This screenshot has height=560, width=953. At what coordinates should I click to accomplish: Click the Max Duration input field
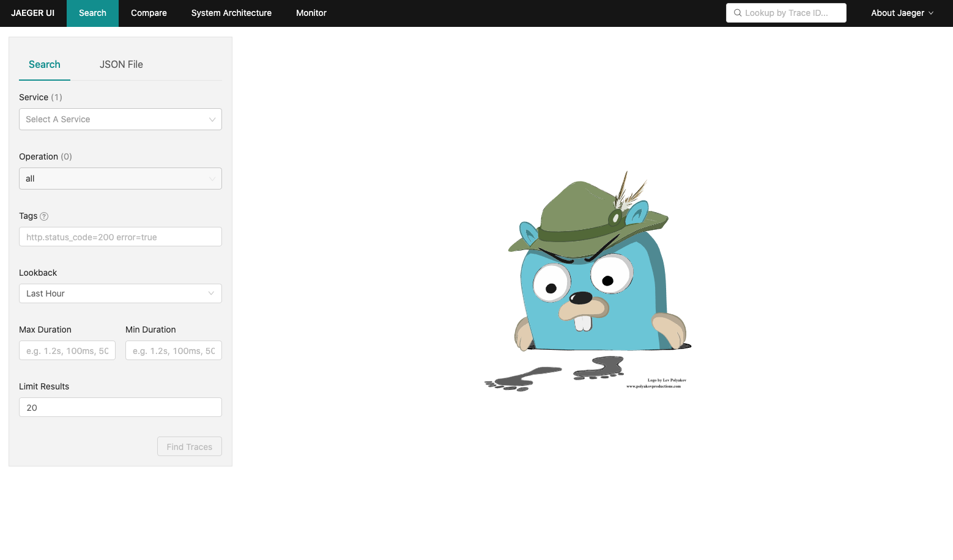coord(67,350)
